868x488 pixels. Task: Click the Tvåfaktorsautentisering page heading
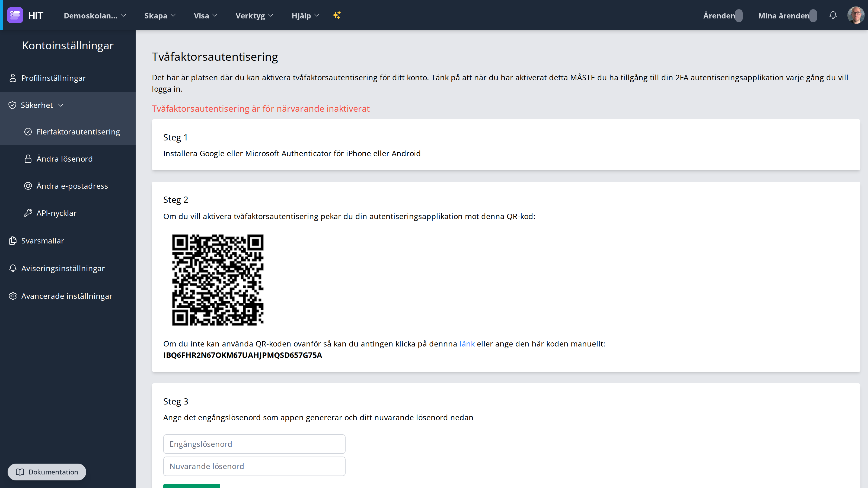click(215, 57)
